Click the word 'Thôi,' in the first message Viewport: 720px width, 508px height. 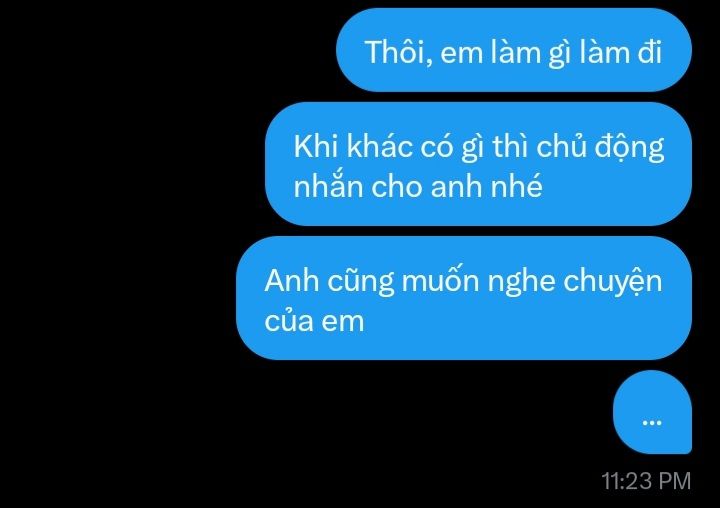[398, 52]
